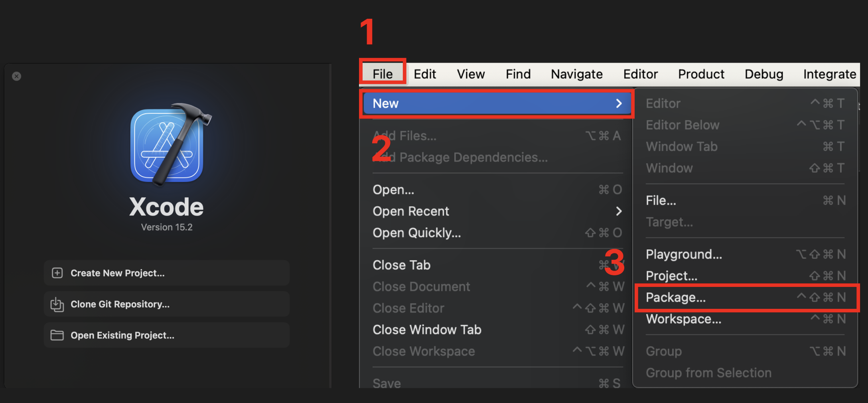Click Editor entry in the New submenu
The width and height of the screenshot is (868, 403).
pyautogui.click(x=745, y=103)
